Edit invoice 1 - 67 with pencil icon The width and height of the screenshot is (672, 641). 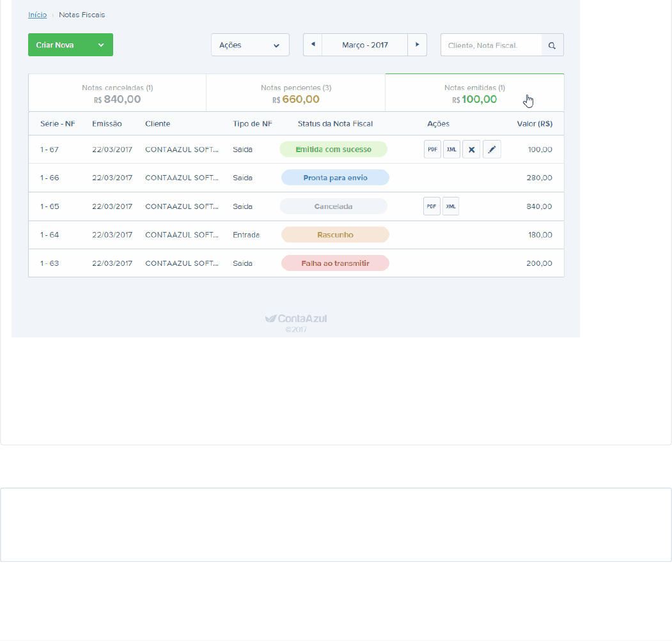pos(492,150)
